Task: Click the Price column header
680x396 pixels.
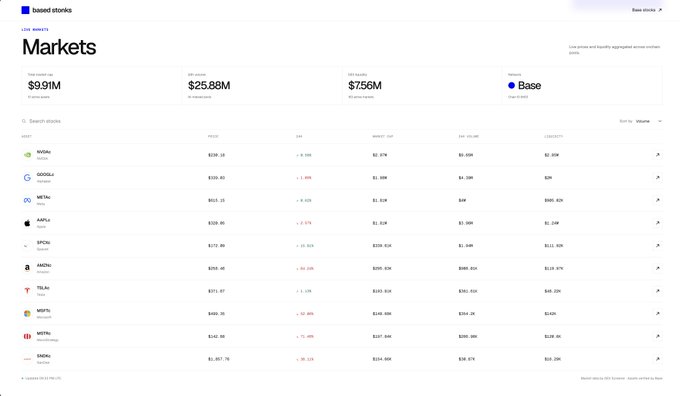Action: [213, 136]
